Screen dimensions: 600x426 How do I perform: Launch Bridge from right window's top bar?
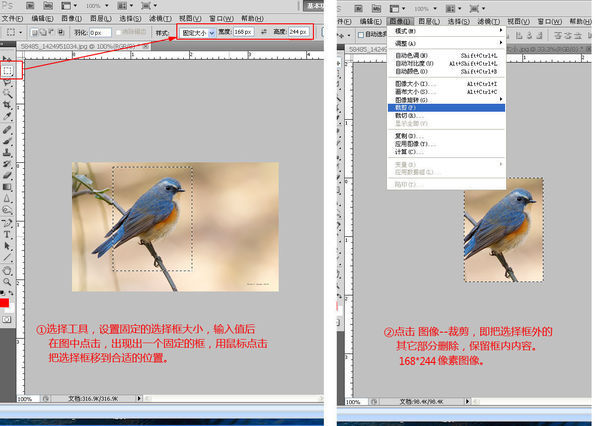click(x=359, y=8)
